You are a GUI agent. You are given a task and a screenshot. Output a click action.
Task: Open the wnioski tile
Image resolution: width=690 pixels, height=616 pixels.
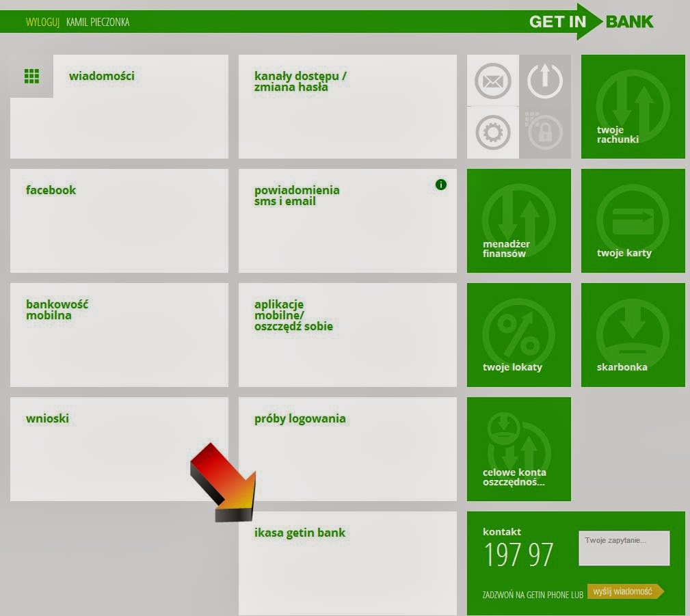(x=119, y=449)
